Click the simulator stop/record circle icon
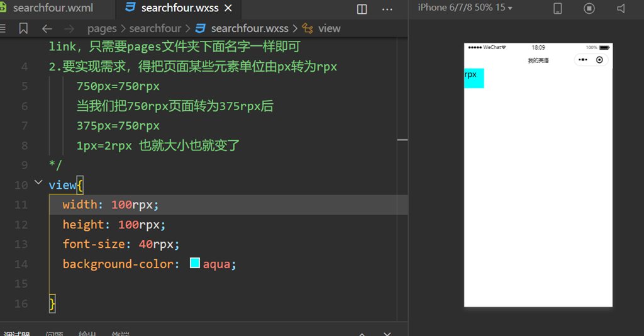This screenshot has height=336, width=644. pos(589,8)
